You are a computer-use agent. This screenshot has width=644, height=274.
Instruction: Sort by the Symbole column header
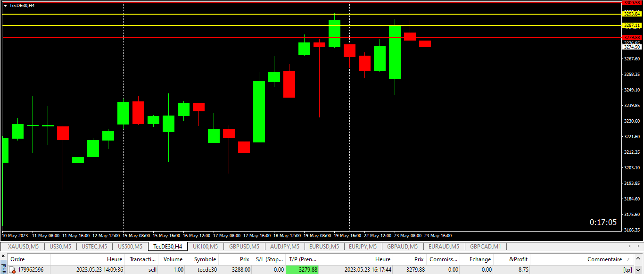[202, 259]
